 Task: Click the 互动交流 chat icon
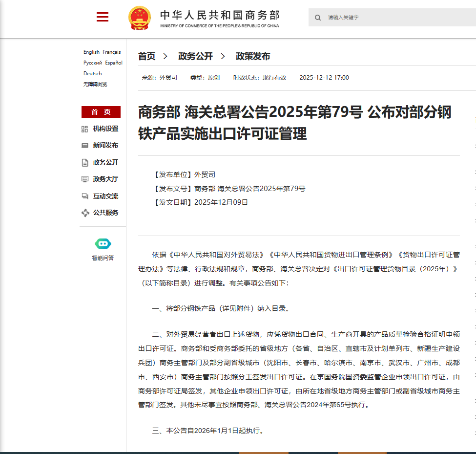click(84, 196)
